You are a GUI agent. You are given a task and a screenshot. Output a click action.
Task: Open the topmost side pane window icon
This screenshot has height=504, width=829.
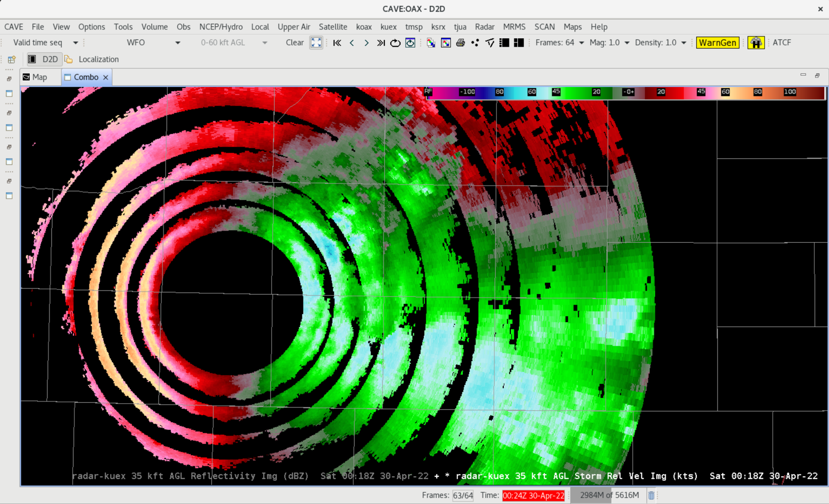click(x=9, y=93)
